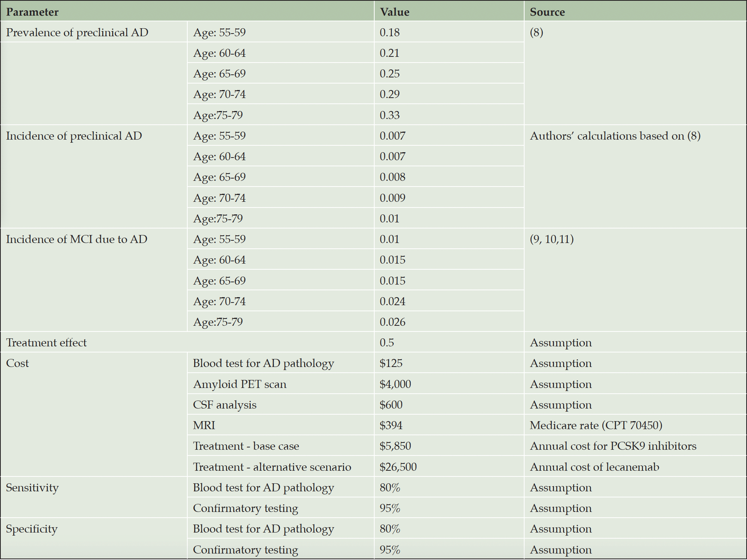Click the source reference '(9, 10,11)'

[x=552, y=240]
